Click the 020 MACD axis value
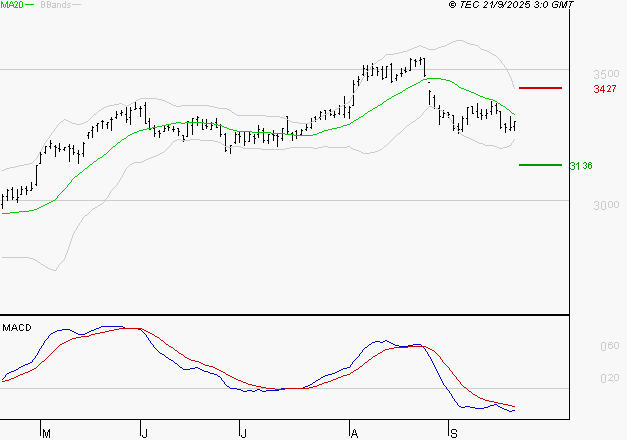Image resolution: width=627 pixels, height=440 pixels. pyautogui.click(x=610, y=378)
